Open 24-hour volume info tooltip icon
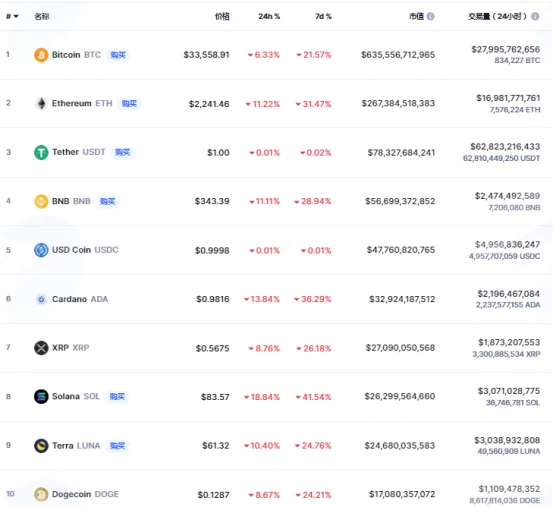Image resolution: width=554 pixels, height=507 pixels. tap(535, 16)
